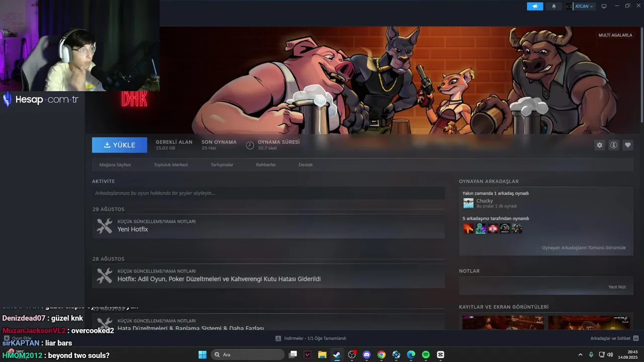The width and height of the screenshot is (644, 362).
Task: Click the microphone tray icon
Action: click(x=591, y=355)
